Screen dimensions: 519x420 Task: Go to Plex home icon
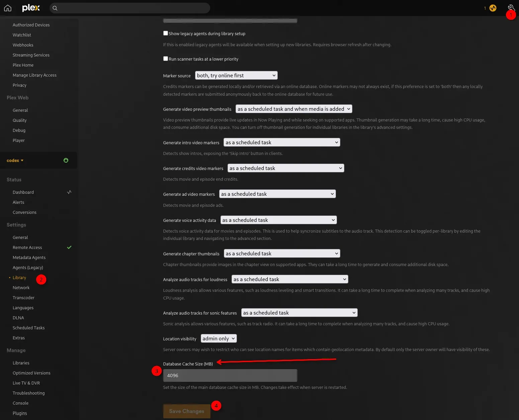tap(8, 8)
